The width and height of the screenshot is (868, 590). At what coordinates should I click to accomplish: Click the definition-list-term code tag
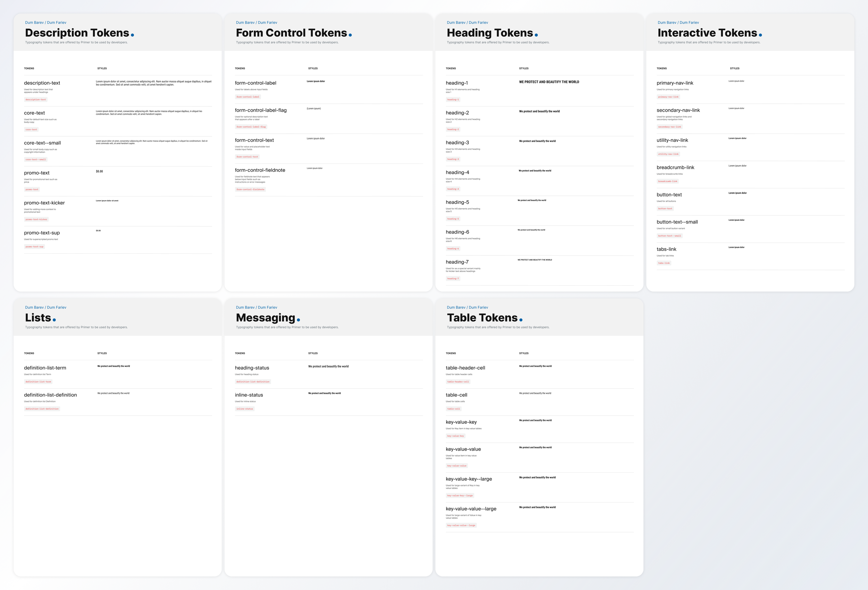(38, 382)
